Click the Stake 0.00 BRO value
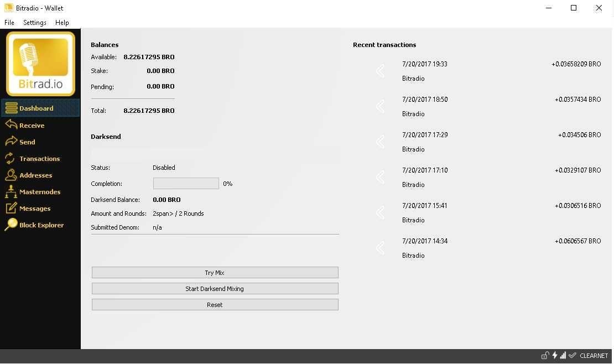Screen dimensions: 614x364 pos(160,71)
